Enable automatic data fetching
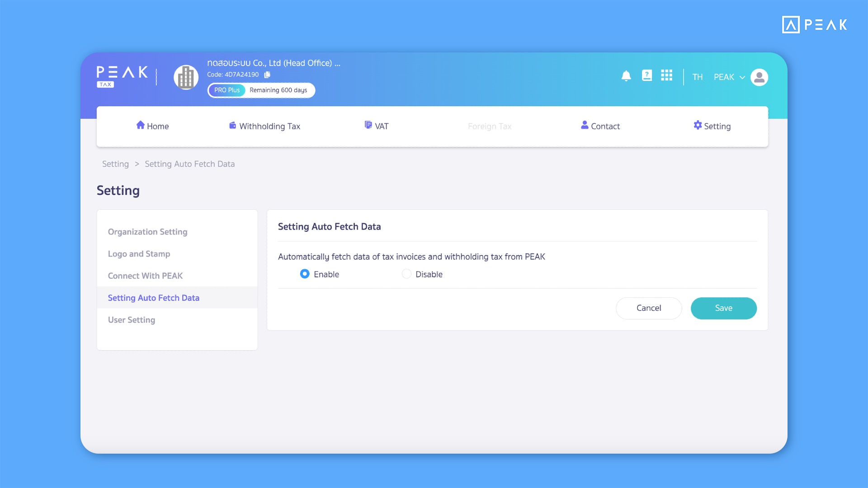The width and height of the screenshot is (868, 488). click(x=305, y=274)
